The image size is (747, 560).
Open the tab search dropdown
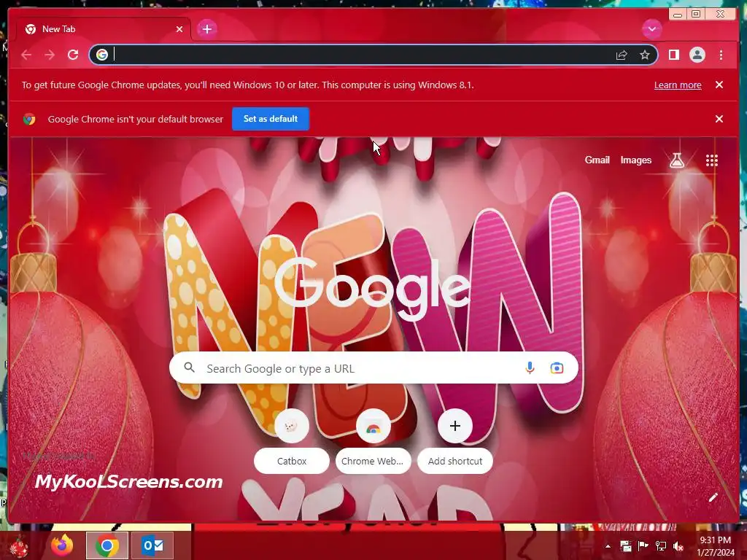coord(651,29)
